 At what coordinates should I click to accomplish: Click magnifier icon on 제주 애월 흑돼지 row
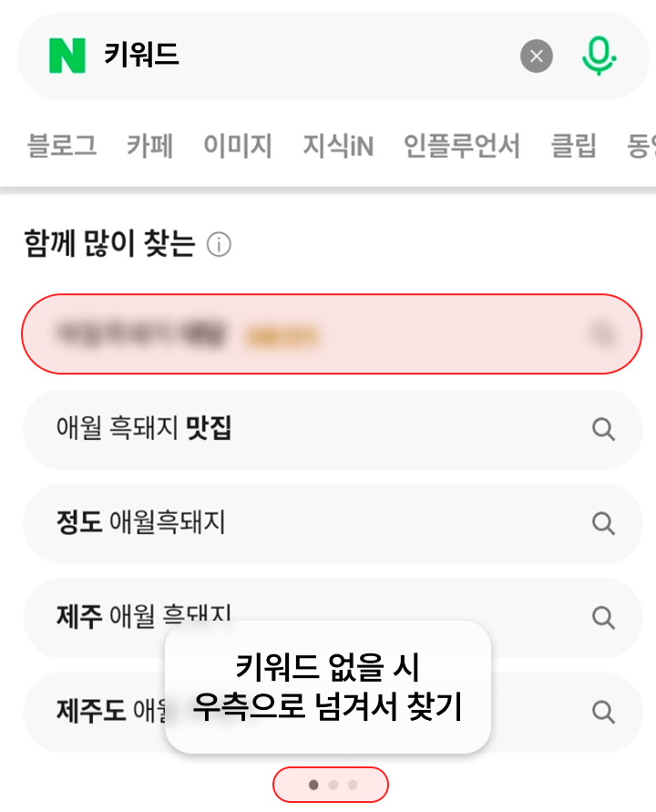point(603,617)
